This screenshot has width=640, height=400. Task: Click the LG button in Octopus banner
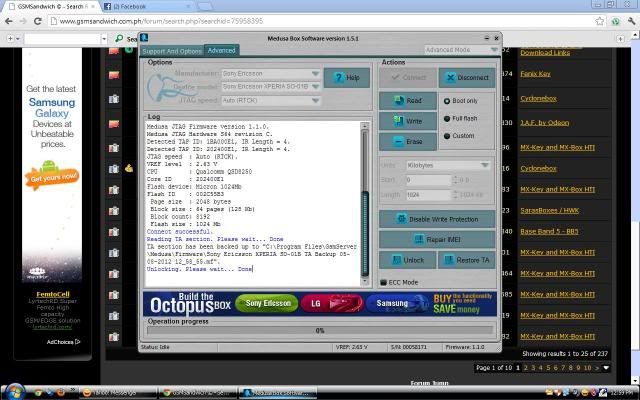click(332, 303)
